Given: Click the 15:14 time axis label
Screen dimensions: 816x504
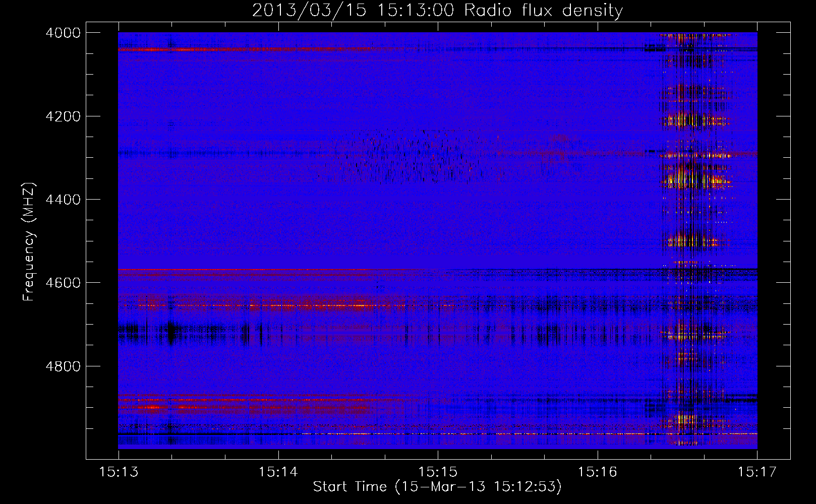Looking at the screenshot, I should (x=278, y=472).
